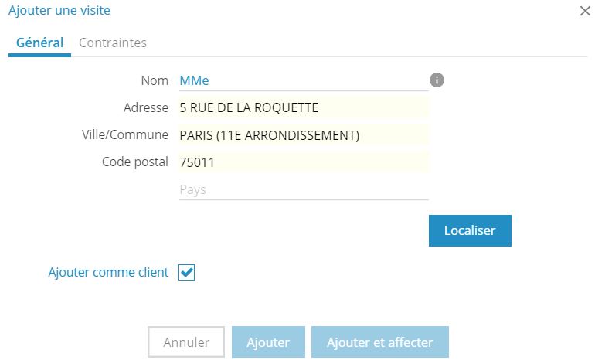Viewport: 595px width, 364px height.
Task: Click into the Ville/Commune field showing PARIS
Action: point(303,135)
